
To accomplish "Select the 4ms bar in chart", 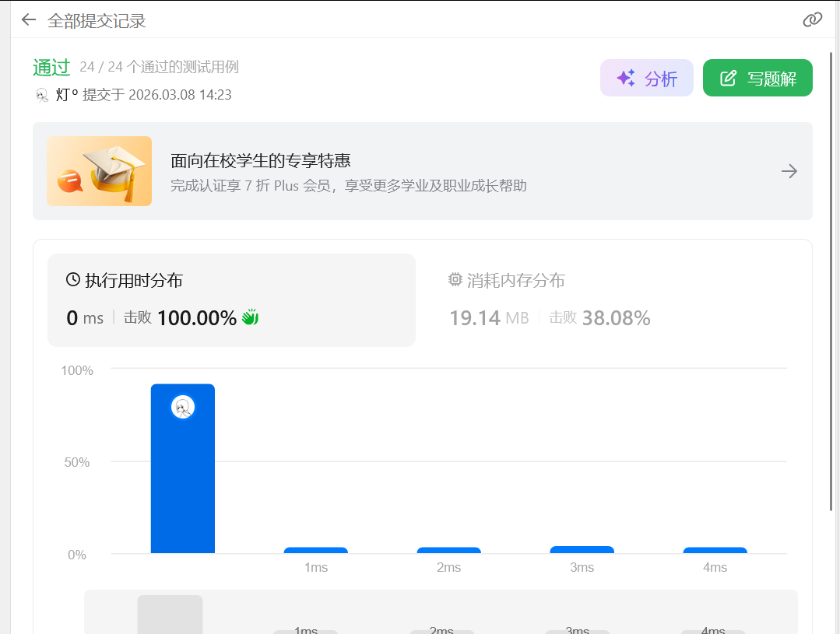I will (x=715, y=550).
